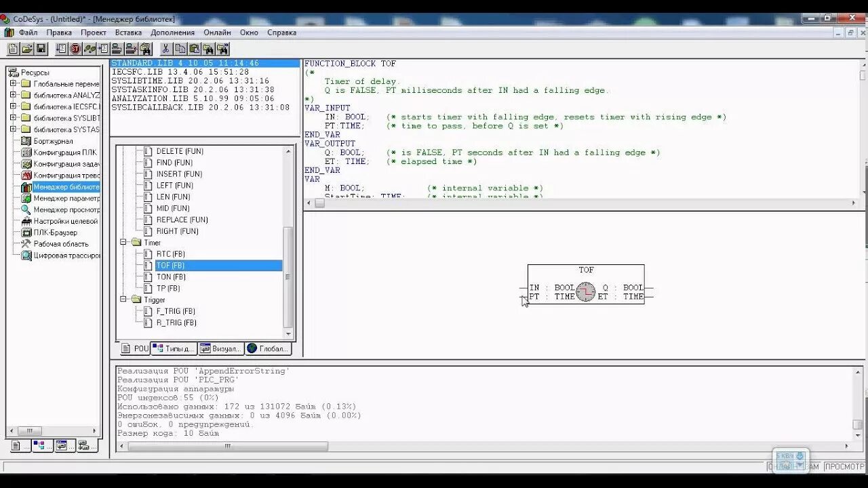The image size is (868, 488).
Task: Collapse the Timer folder in library tree
Action: coord(124,242)
